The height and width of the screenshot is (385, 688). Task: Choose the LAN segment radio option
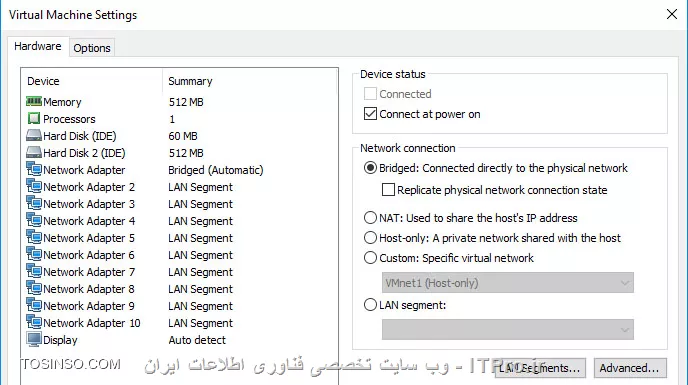tap(370, 305)
